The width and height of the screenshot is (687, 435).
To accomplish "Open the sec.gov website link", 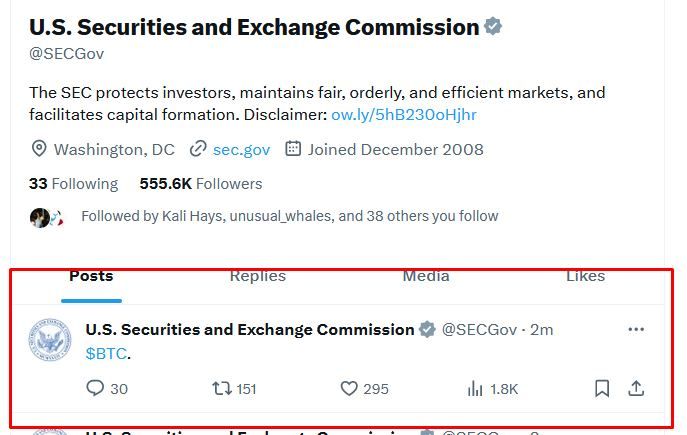I will tap(241, 149).
